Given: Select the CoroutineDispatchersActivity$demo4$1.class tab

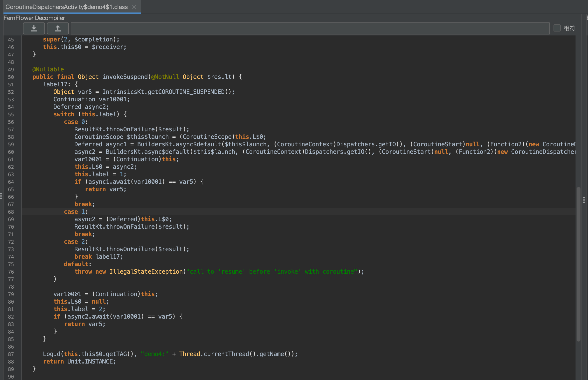Looking at the screenshot, I should [66, 7].
